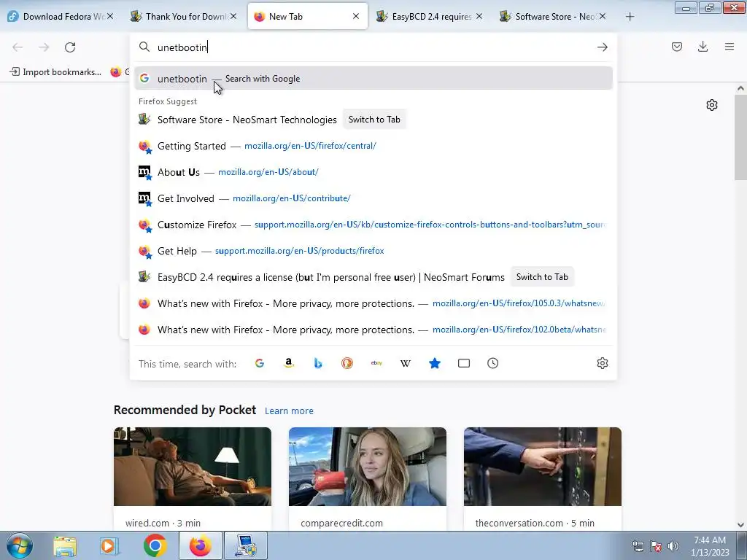
Task: Close the New Tab tab
Action: pyautogui.click(x=356, y=16)
